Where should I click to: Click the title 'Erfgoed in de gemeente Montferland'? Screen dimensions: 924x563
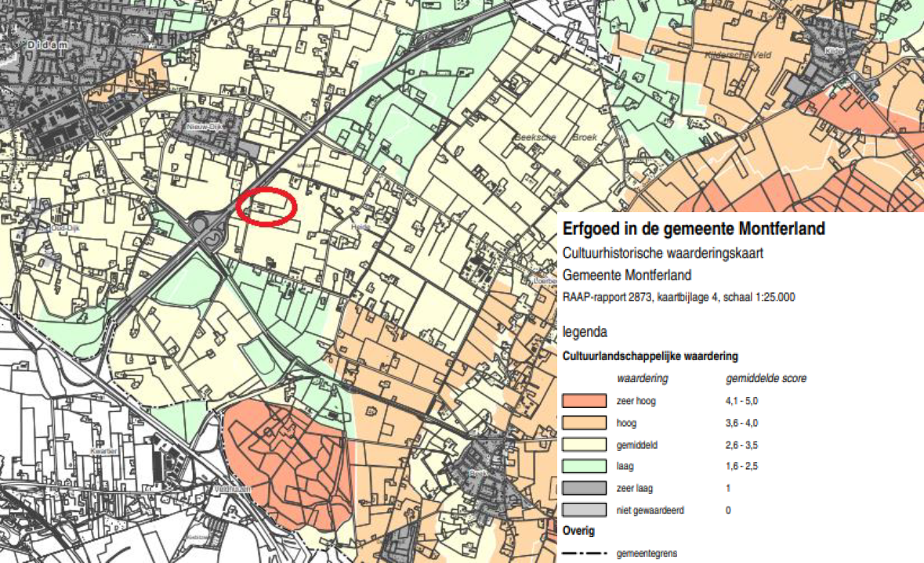pos(694,229)
